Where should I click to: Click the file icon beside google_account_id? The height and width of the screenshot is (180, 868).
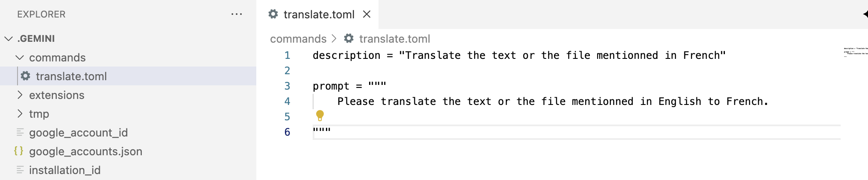click(20, 132)
